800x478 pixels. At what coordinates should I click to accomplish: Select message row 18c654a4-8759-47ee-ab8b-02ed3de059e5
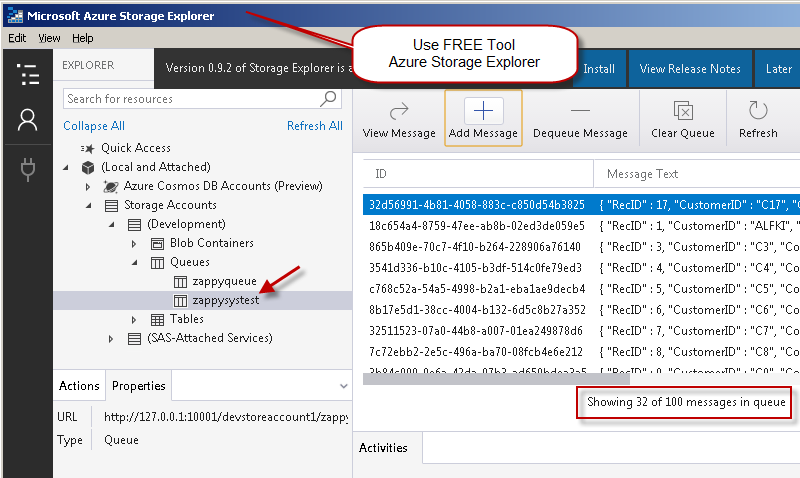click(x=582, y=225)
